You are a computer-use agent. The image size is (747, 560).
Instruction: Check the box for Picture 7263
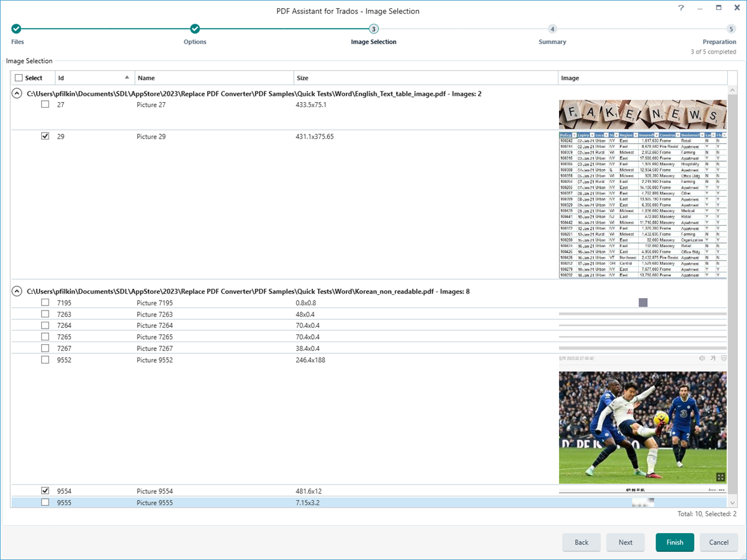tap(45, 314)
